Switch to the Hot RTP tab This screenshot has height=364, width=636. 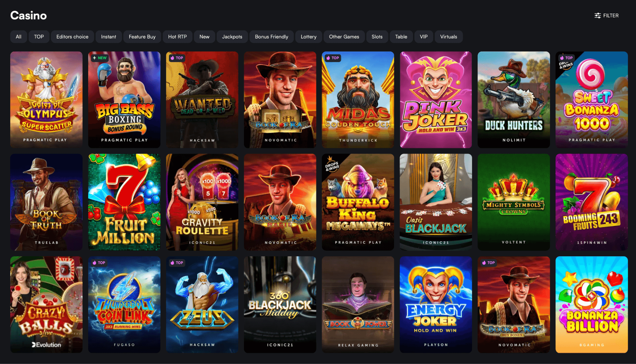[177, 37]
